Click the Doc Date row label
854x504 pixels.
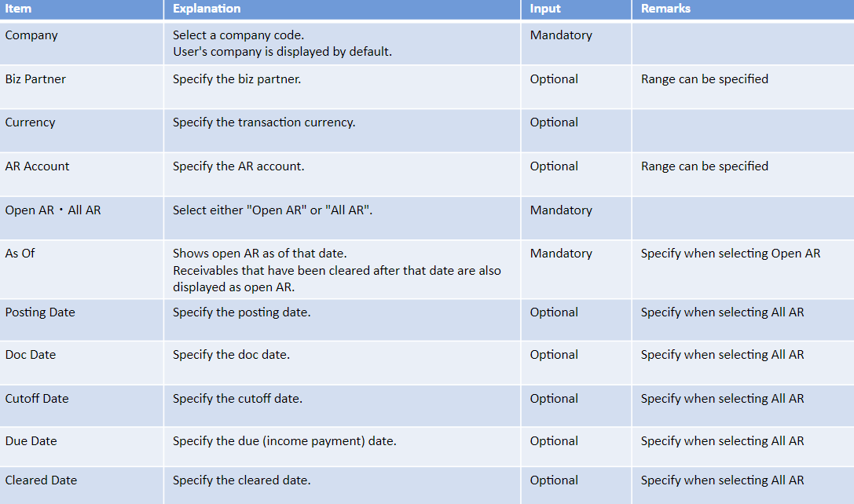[x=31, y=355]
